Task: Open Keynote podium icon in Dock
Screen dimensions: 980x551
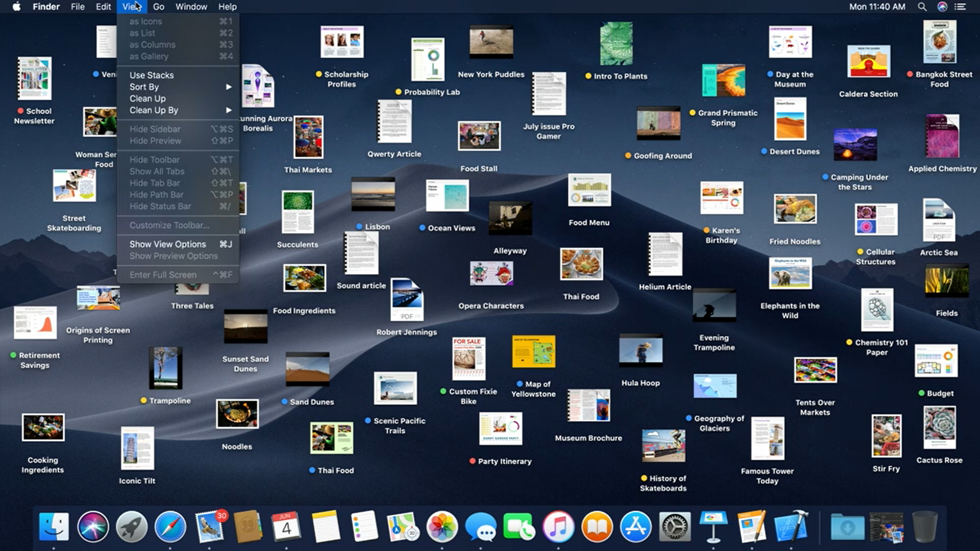Action: tap(713, 527)
